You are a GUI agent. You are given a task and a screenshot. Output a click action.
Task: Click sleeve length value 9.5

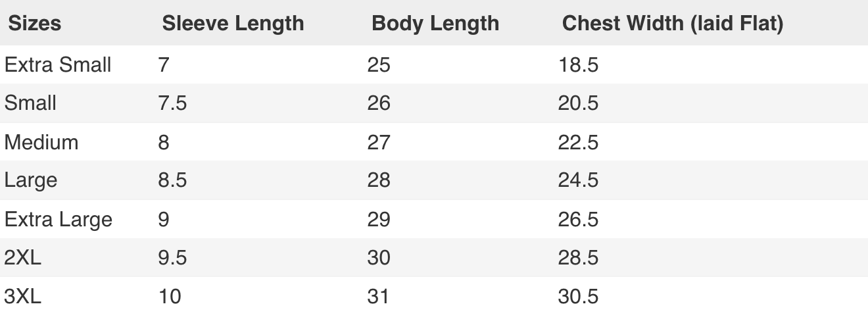point(172,257)
